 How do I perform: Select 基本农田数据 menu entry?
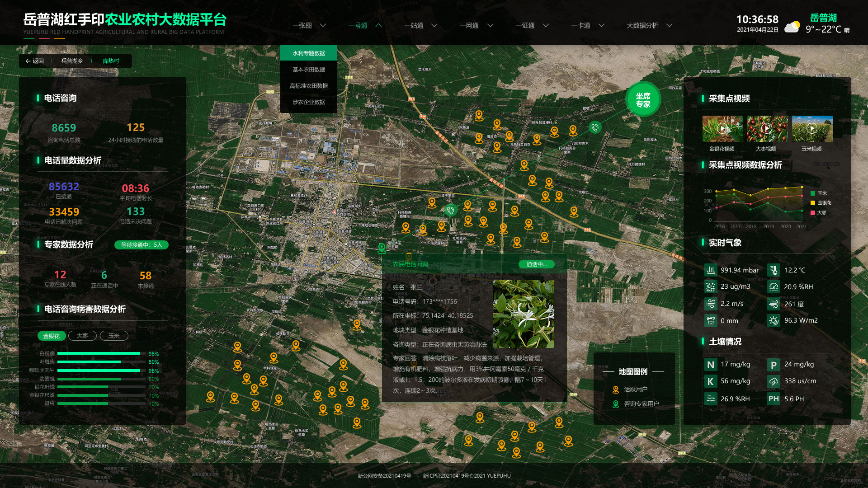[x=309, y=70]
